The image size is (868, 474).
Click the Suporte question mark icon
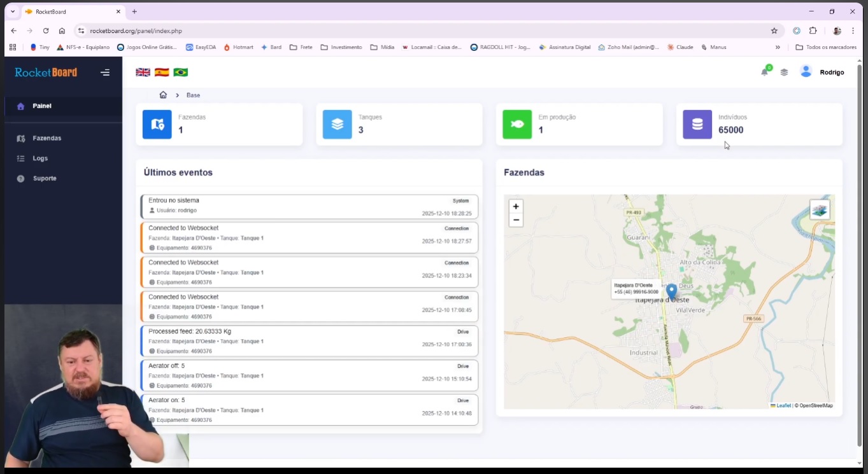(22, 179)
